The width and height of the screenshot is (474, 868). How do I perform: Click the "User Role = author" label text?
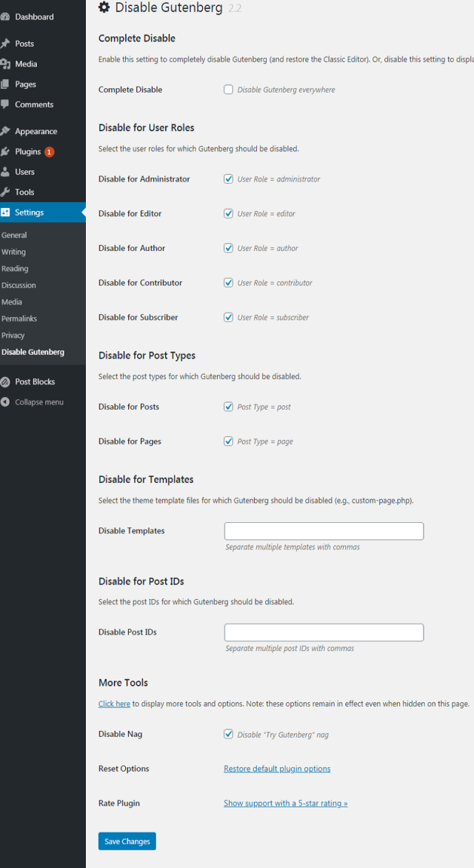tap(268, 248)
